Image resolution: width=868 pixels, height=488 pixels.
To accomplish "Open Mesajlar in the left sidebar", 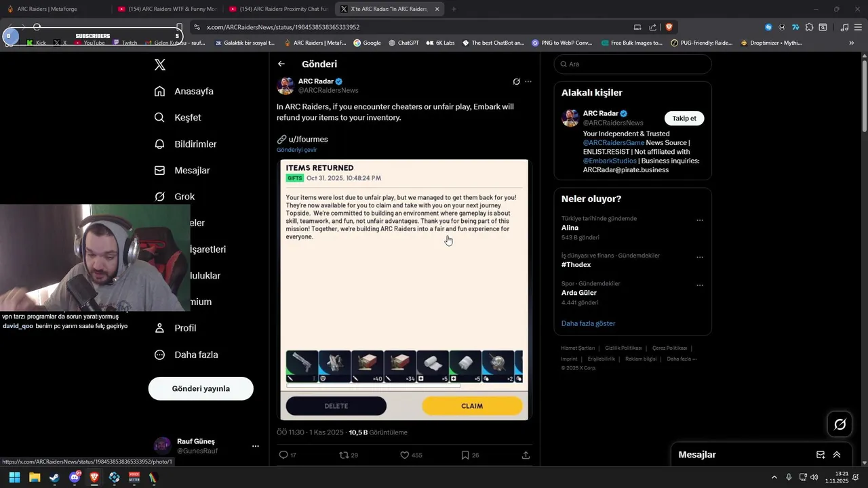I will coord(182,170).
